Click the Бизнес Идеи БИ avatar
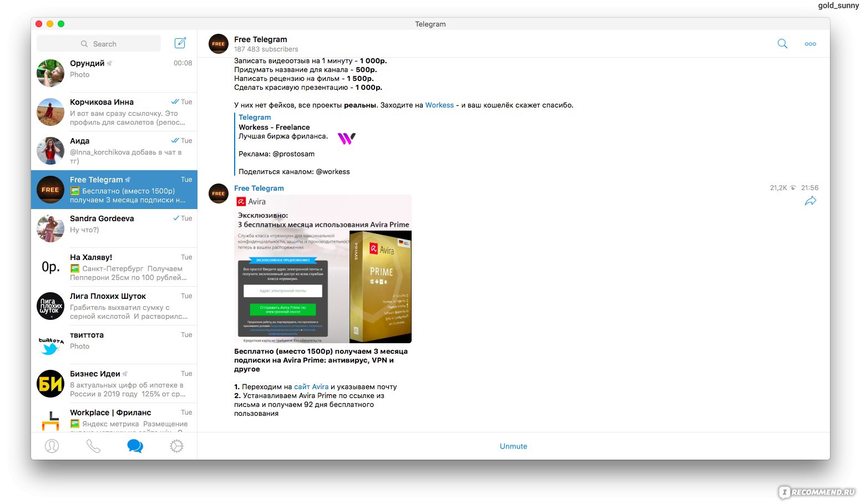This screenshot has width=861, height=504. click(50, 384)
